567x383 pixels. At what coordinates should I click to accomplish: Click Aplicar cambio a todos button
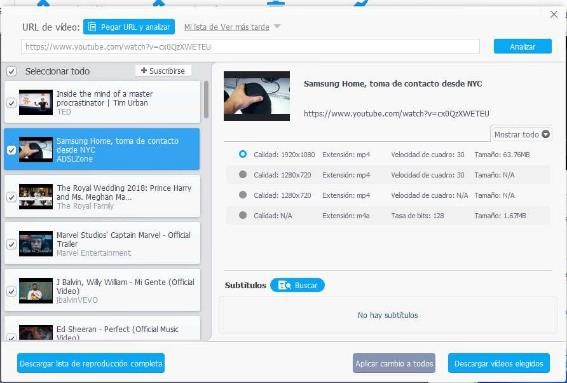click(x=394, y=363)
